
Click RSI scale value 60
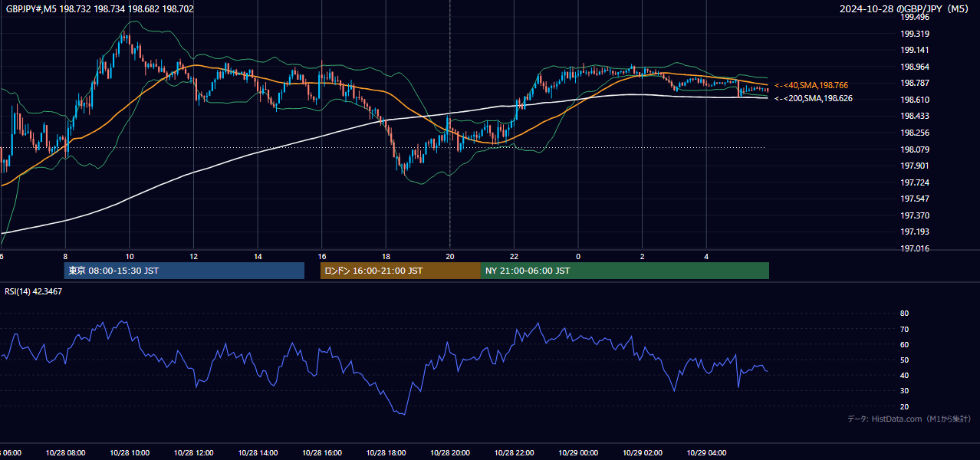pos(904,344)
